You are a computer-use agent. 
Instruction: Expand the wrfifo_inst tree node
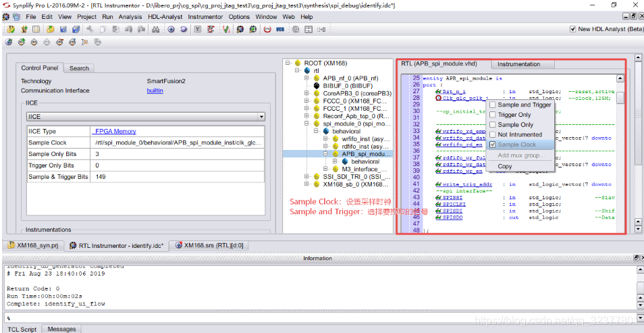click(325, 139)
